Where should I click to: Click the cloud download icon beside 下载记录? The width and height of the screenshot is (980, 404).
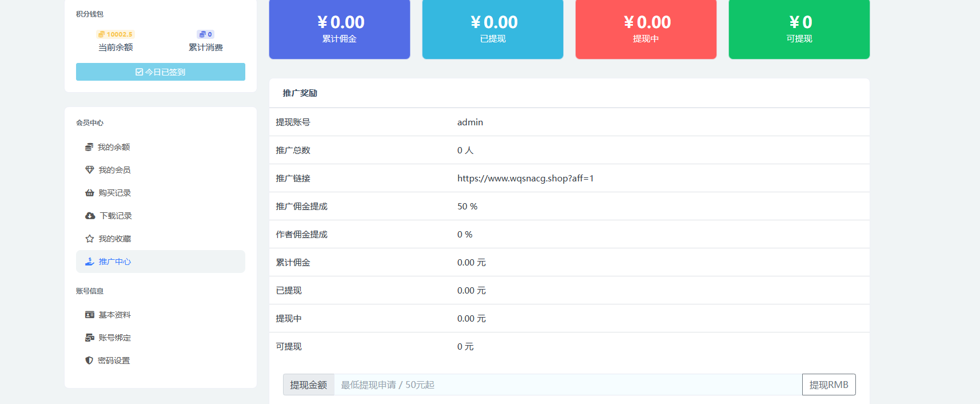tap(90, 216)
